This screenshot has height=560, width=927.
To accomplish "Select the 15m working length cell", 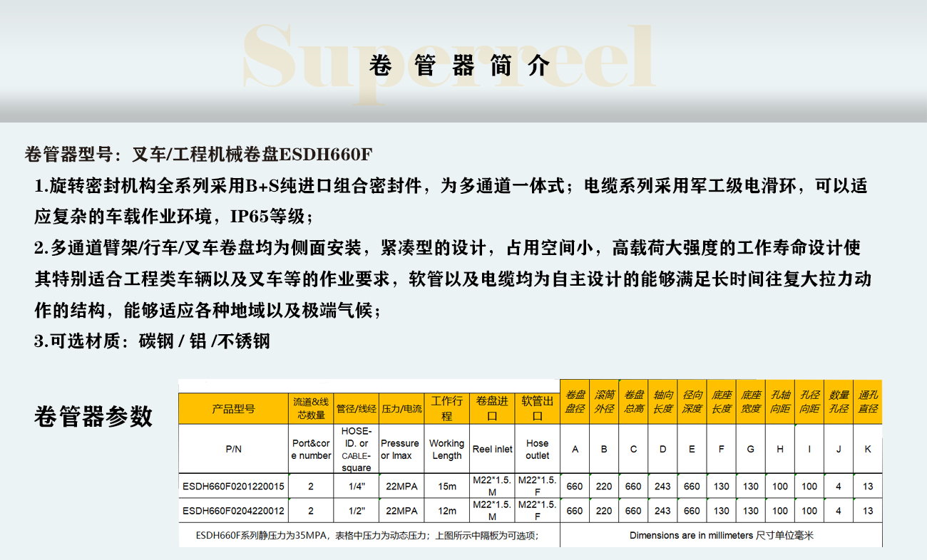I will pos(446,487).
